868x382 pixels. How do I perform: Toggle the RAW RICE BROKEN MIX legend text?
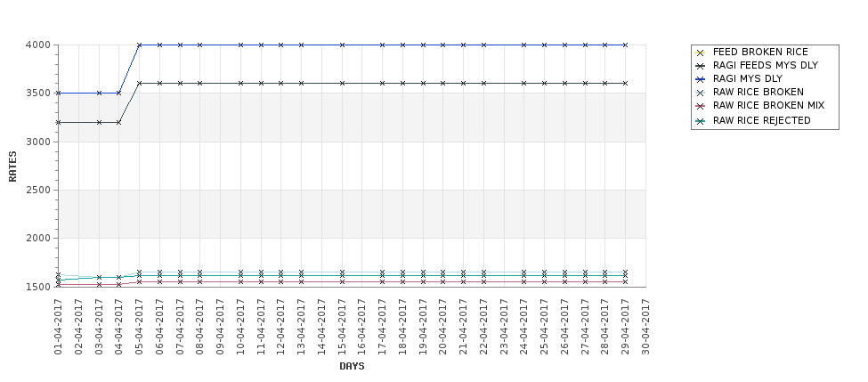pos(768,106)
